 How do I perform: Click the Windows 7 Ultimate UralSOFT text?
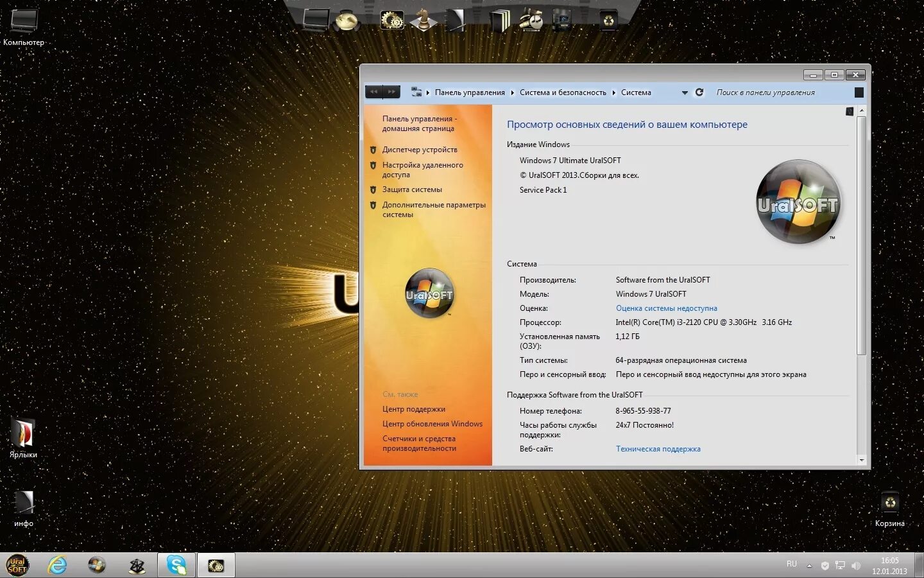(x=570, y=161)
